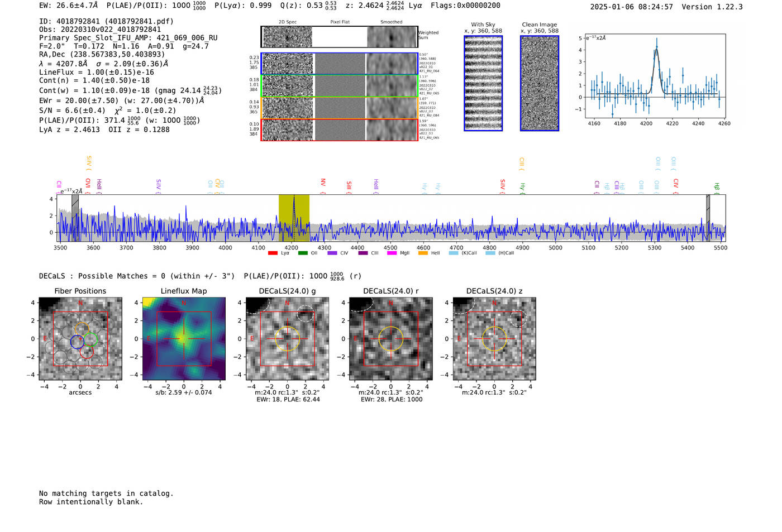
Task: Open the Lineflux Map panel
Action: [x=184, y=339]
